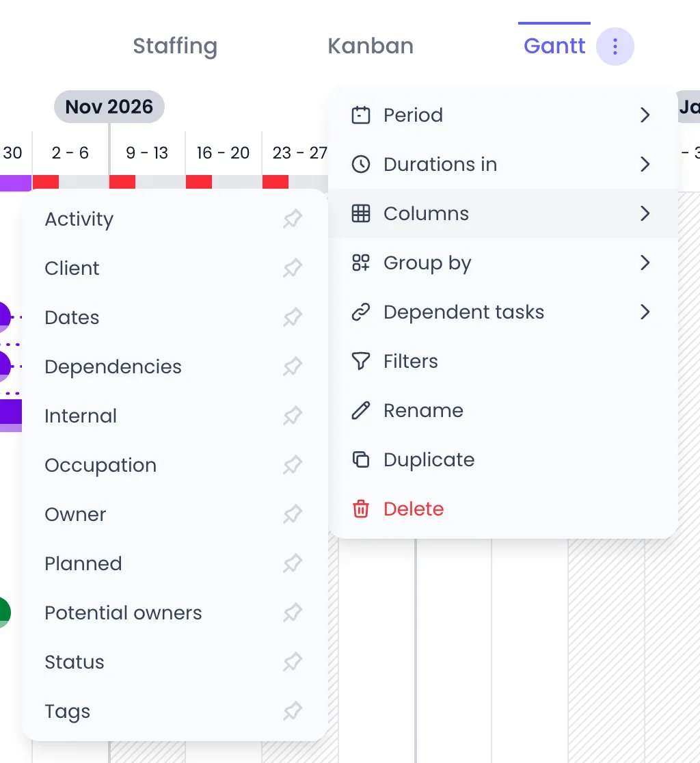Pin the Owner column
The width and height of the screenshot is (700, 763).
click(x=293, y=514)
